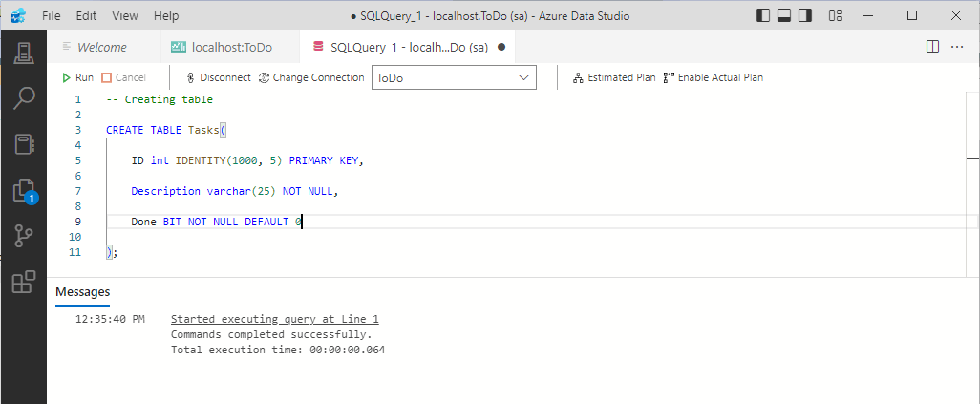Show the Estimated Plan

[614, 77]
